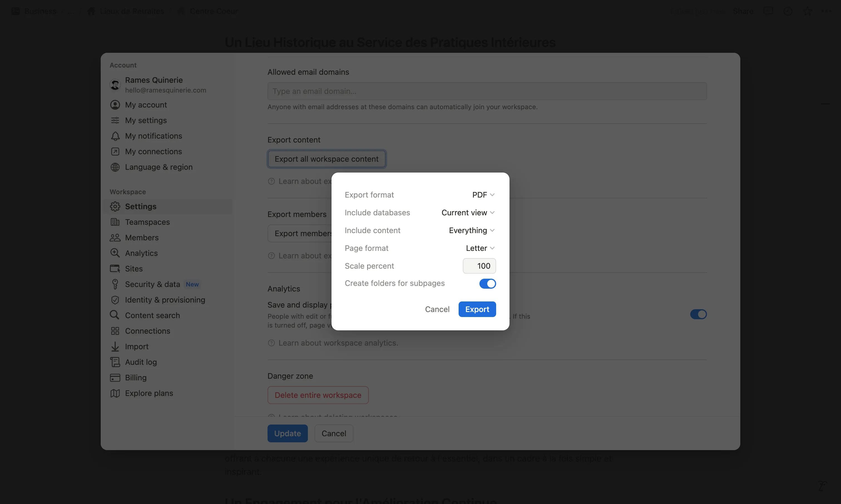Click the Export members button

300,233
